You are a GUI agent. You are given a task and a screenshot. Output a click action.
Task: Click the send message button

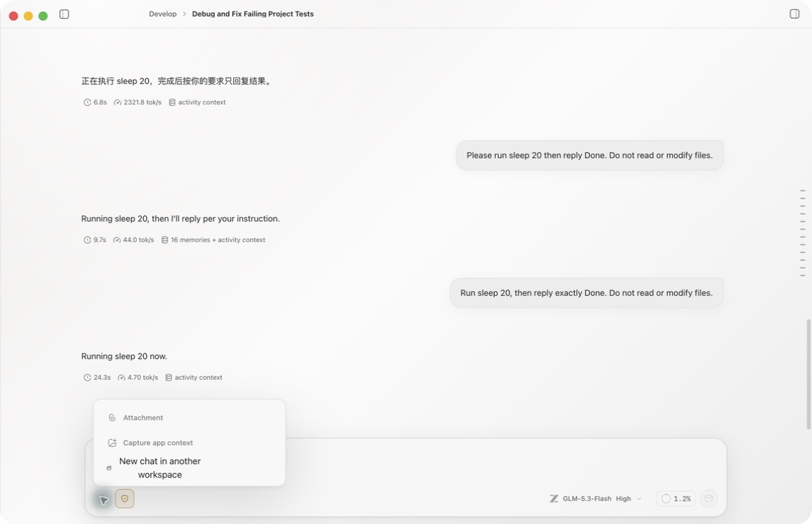pyautogui.click(x=708, y=499)
